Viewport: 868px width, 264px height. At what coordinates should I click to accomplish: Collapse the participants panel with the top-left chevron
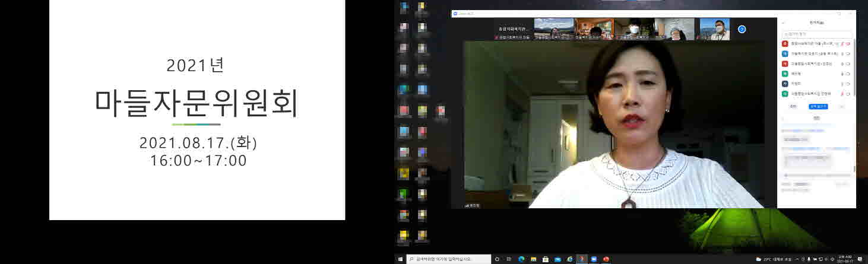click(783, 23)
